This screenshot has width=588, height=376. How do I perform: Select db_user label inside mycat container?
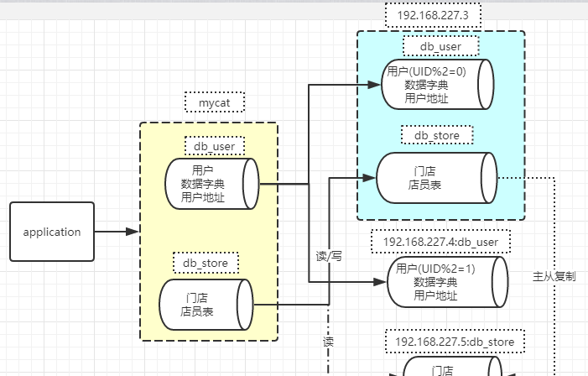[x=215, y=146]
